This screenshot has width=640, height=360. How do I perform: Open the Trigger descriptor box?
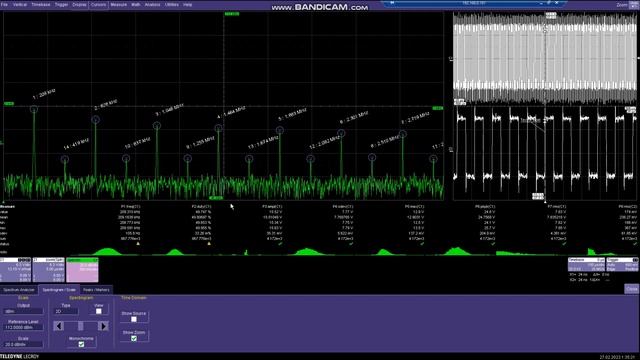[622, 264]
